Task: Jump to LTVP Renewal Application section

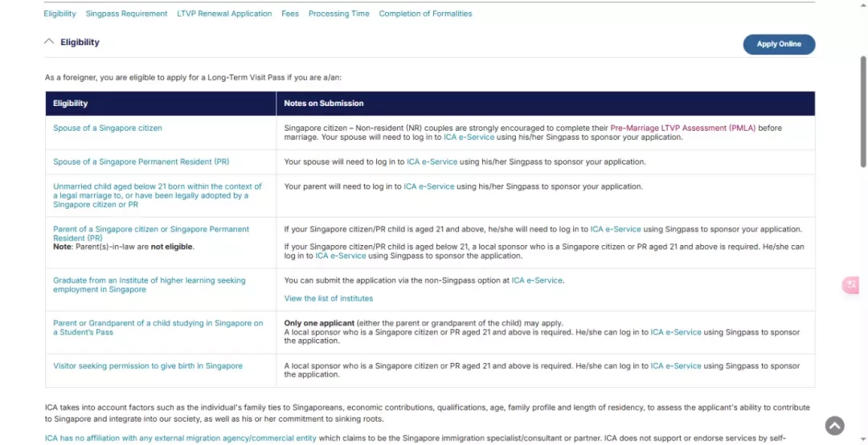Action: coord(224,14)
